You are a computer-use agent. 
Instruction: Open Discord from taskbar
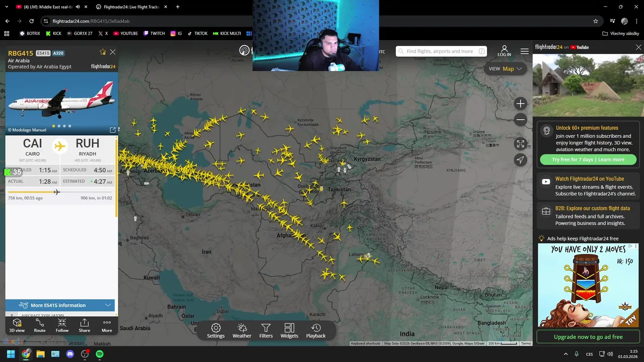pos(70,354)
